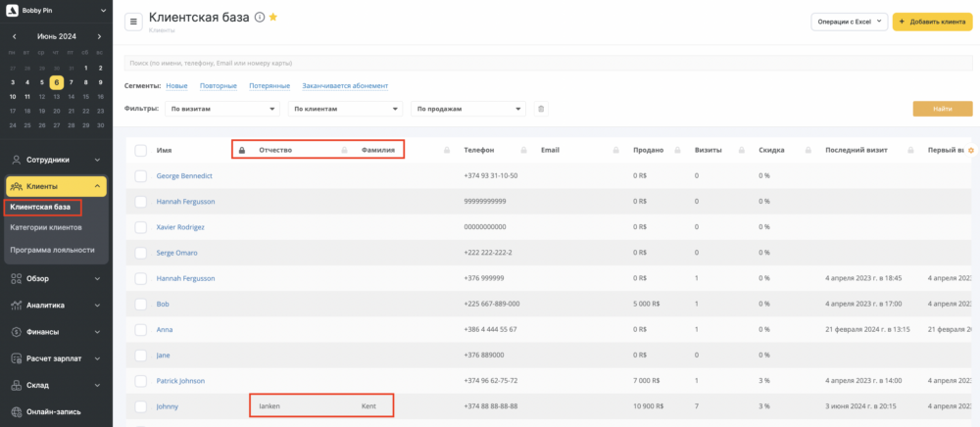This screenshot has width=980, height=427.
Task: Select the Повторные segment
Action: pos(219,85)
